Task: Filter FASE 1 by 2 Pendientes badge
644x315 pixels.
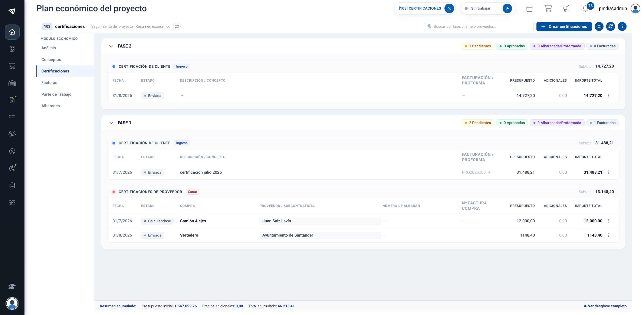Action: [477, 123]
